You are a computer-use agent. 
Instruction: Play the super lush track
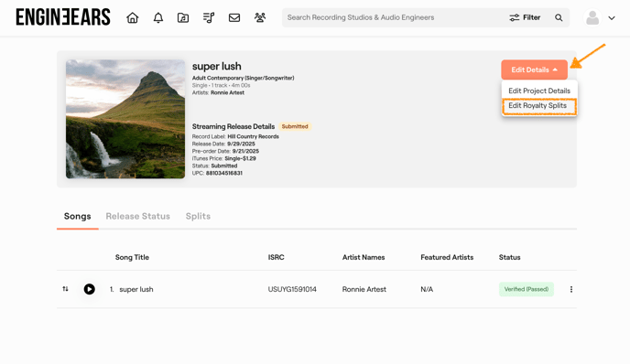89,289
